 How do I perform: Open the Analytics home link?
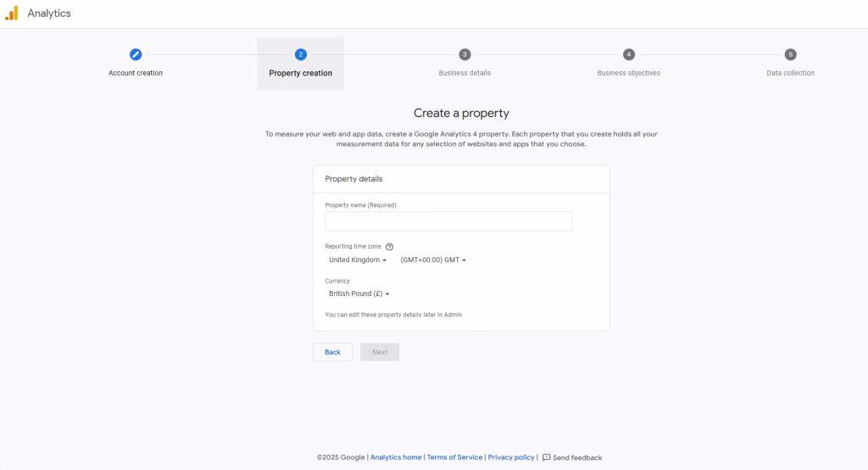[x=396, y=457]
